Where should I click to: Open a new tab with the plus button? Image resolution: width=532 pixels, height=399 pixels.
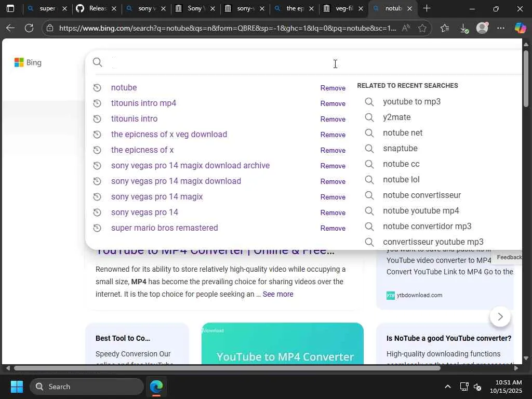click(427, 8)
